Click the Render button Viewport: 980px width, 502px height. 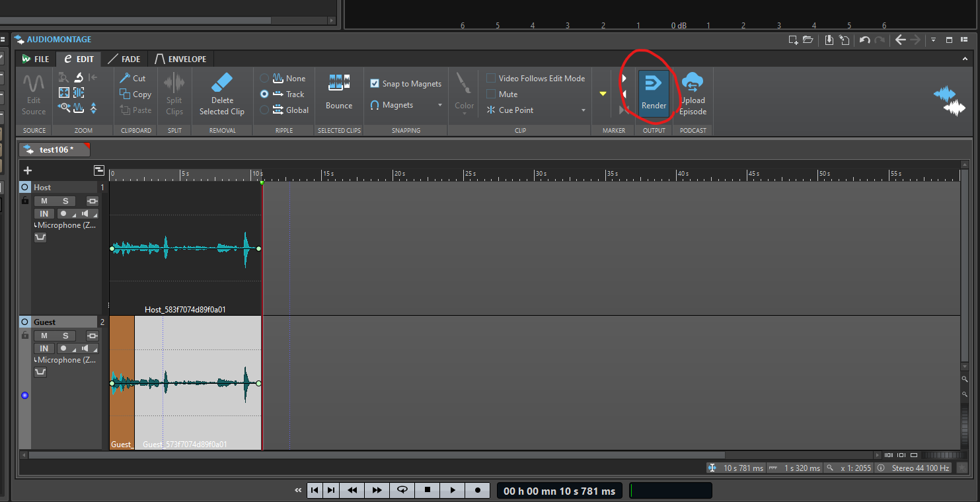654,92
